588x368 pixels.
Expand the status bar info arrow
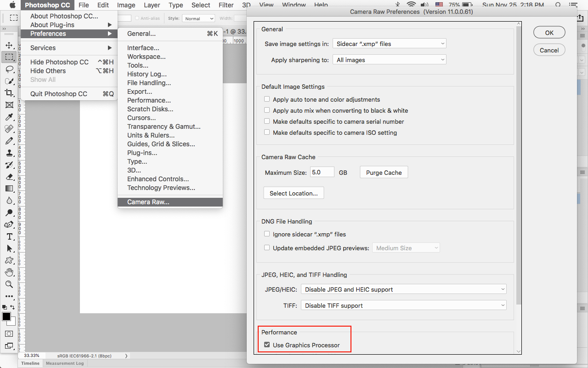click(126, 356)
